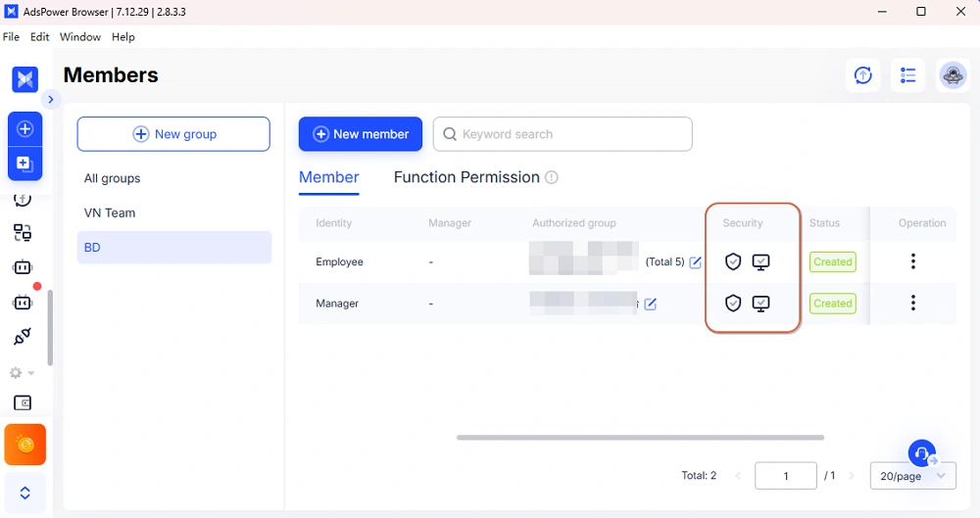The height and width of the screenshot is (518, 980).
Task: Click the New member button
Action: (360, 134)
